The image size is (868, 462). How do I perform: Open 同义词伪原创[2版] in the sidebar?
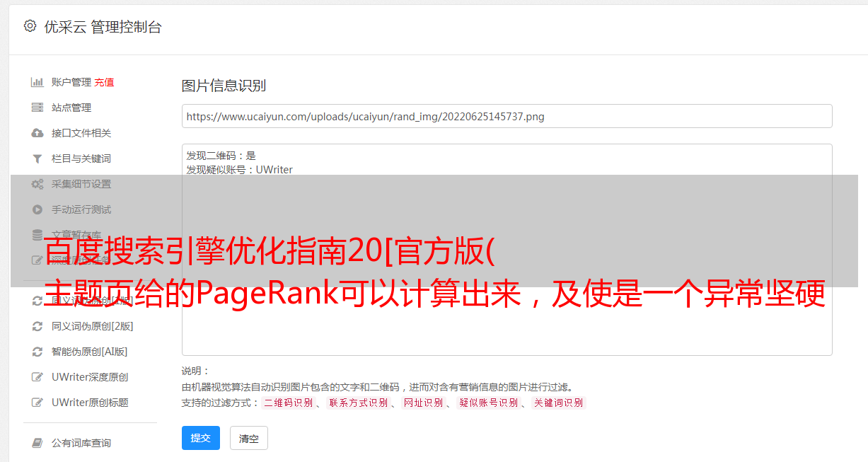pos(92,326)
